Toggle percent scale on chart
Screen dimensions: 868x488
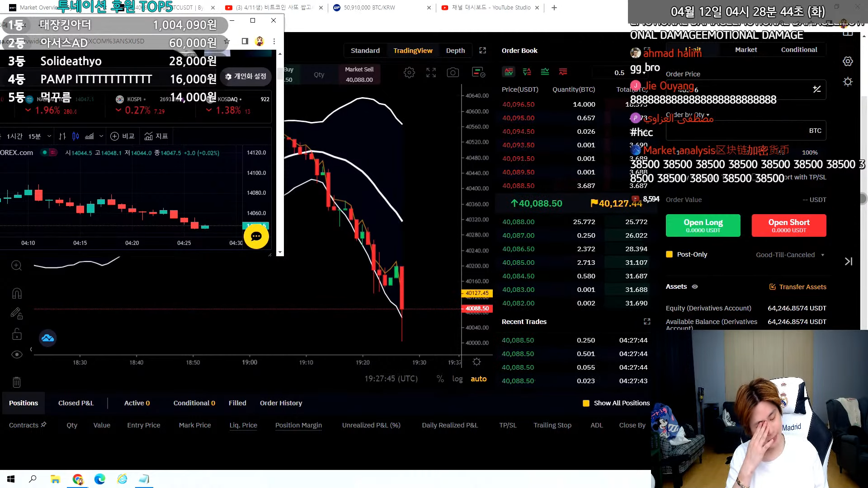point(440,379)
